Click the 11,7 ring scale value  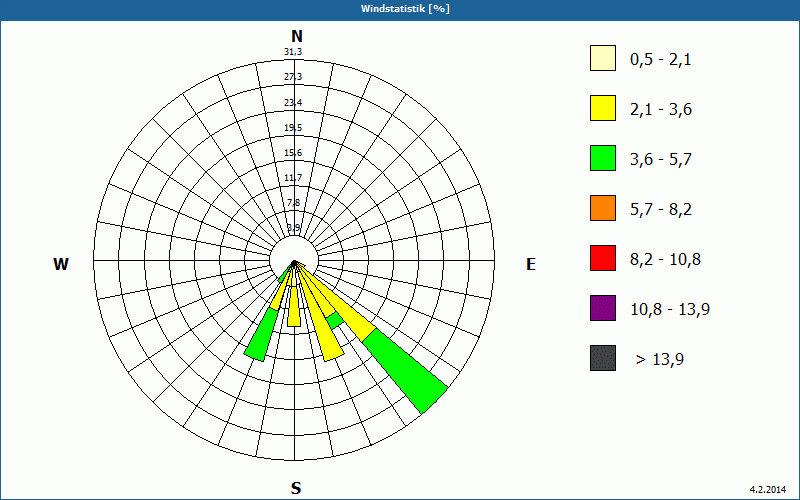(x=293, y=178)
